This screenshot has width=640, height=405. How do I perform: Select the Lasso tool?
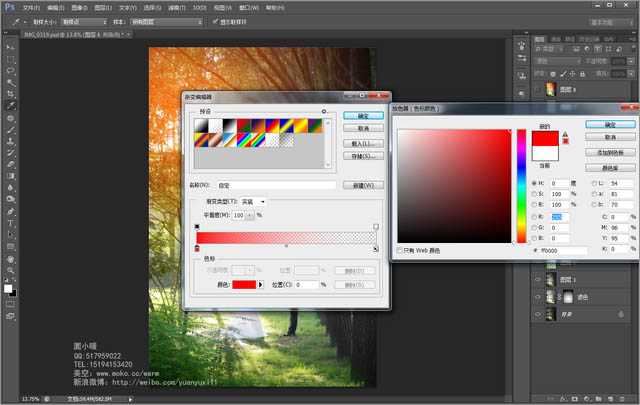[11, 70]
